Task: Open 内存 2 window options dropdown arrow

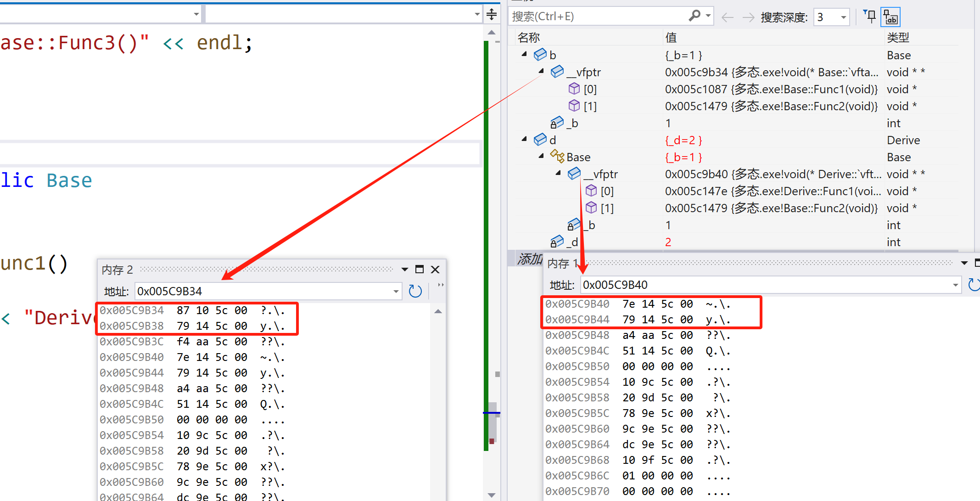Action: tap(404, 270)
